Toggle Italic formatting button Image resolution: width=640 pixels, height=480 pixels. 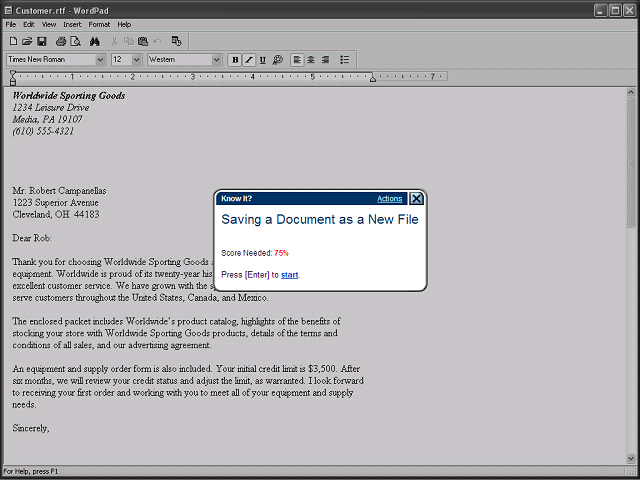(249, 60)
